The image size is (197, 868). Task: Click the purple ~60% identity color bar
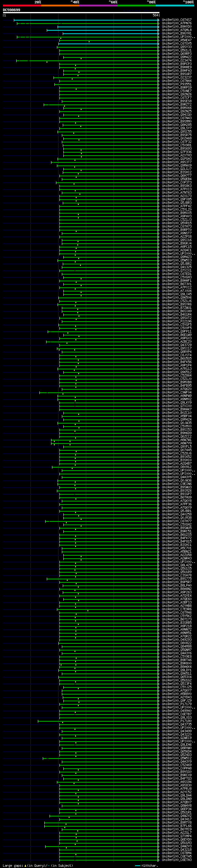click(99, 6)
